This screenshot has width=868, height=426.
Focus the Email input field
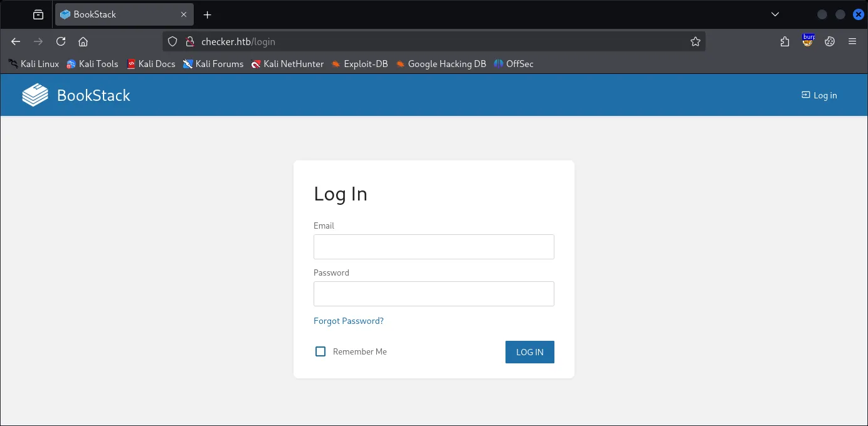click(434, 247)
